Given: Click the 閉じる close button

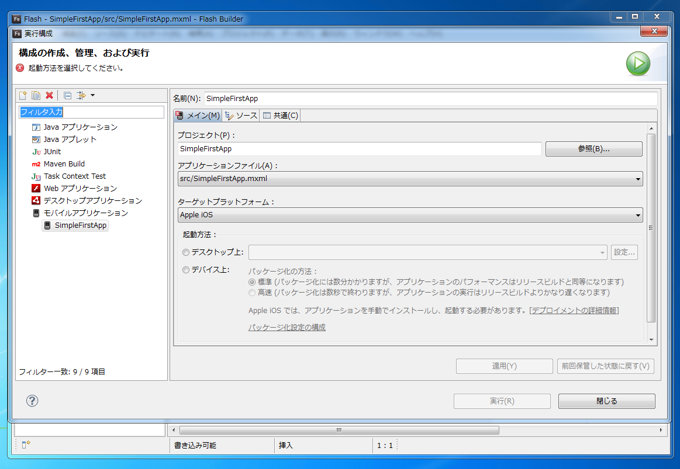Looking at the screenshot, I should (x=607, y=401).
